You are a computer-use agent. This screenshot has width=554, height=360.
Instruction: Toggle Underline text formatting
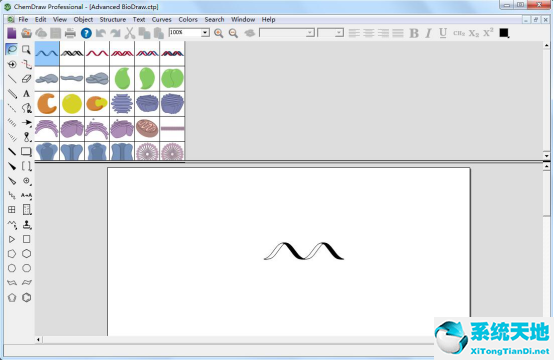click(443, 33)
